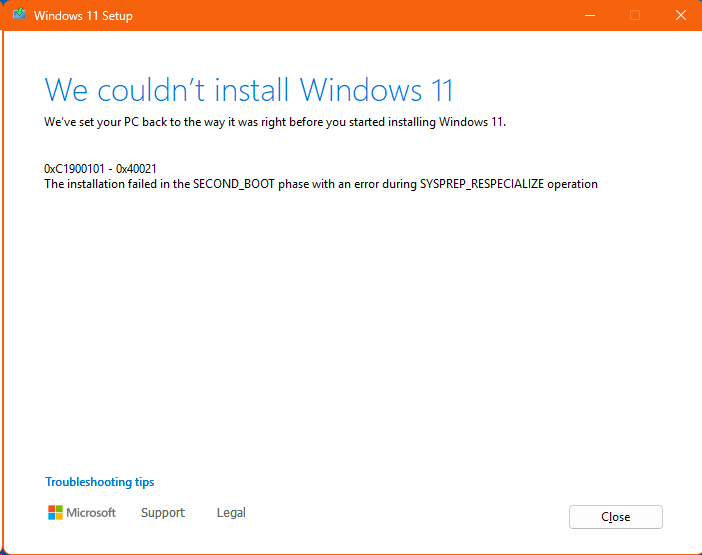This screenshot has width=702, height=555.
Task: Click the word SYSPREP_RESPECIALIZE in the error description
Action: click(482, 184)
